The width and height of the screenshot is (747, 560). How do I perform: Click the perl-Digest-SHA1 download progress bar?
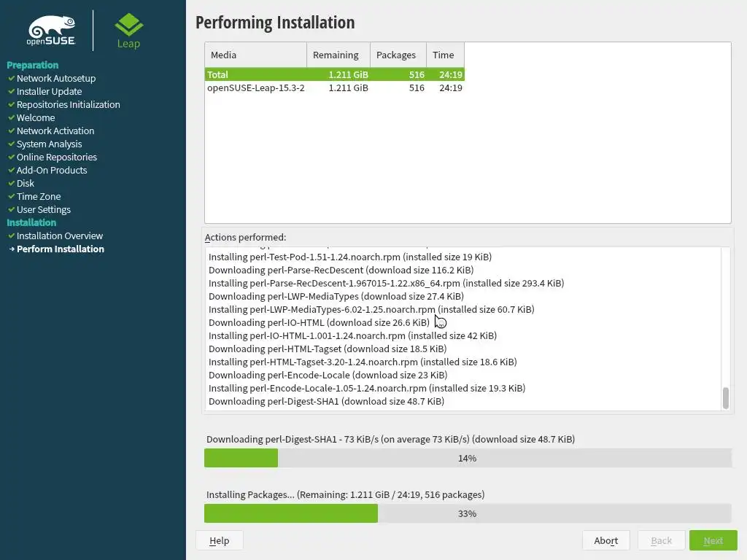pos(468,458)
